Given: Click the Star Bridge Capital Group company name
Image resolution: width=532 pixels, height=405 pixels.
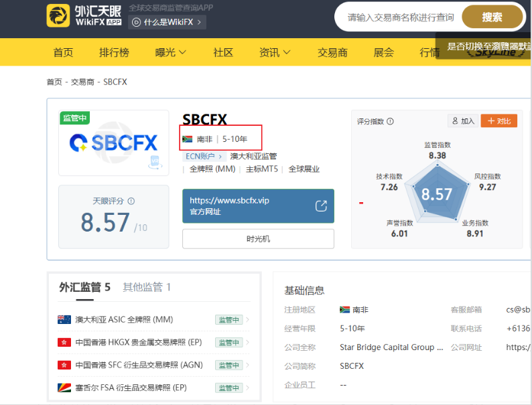Looking at the screenshot, I should pos(391,347).
